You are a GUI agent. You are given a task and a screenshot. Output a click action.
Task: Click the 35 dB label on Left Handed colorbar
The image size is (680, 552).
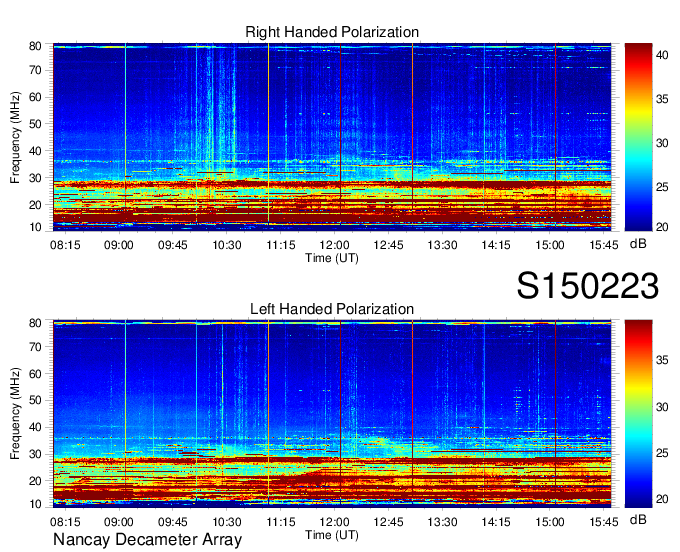[662, 360]
